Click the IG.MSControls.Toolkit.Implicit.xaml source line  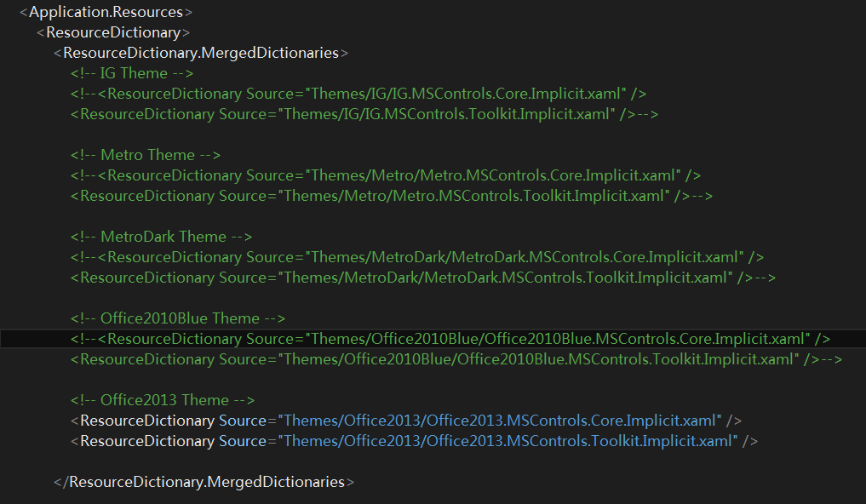coord(364,114)
